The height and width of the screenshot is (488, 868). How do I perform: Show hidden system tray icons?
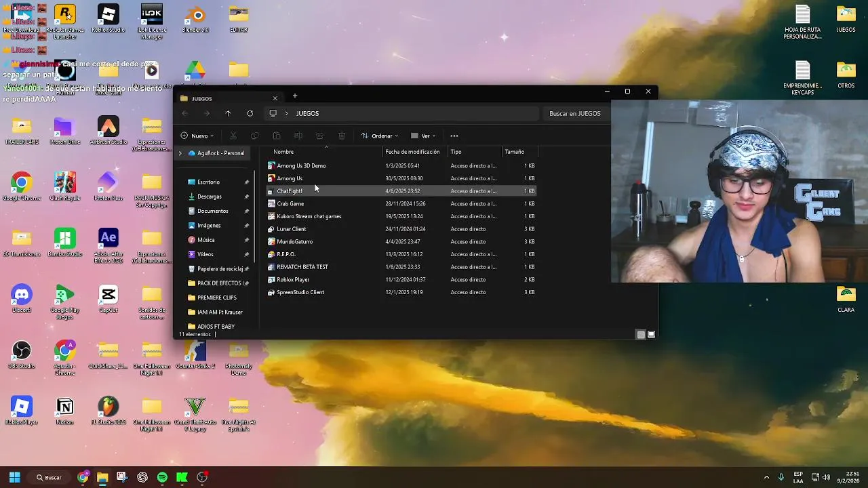[x=766, y=477]
